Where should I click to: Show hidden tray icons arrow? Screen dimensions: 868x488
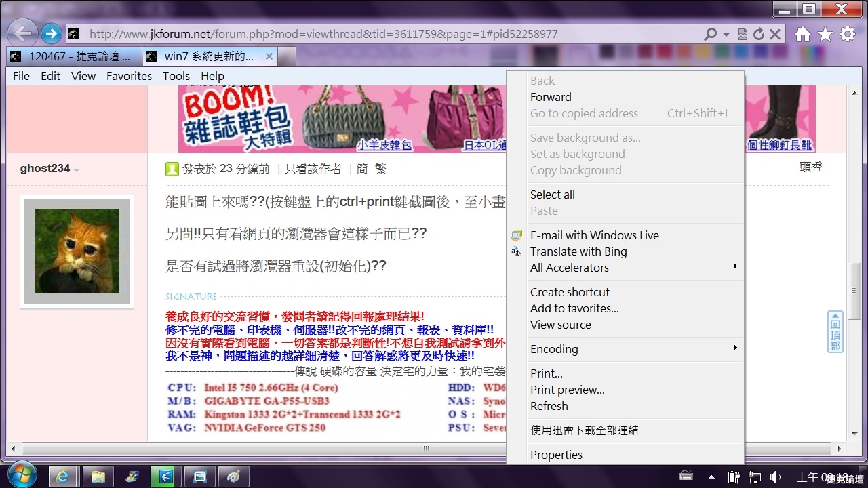(711, 477)
